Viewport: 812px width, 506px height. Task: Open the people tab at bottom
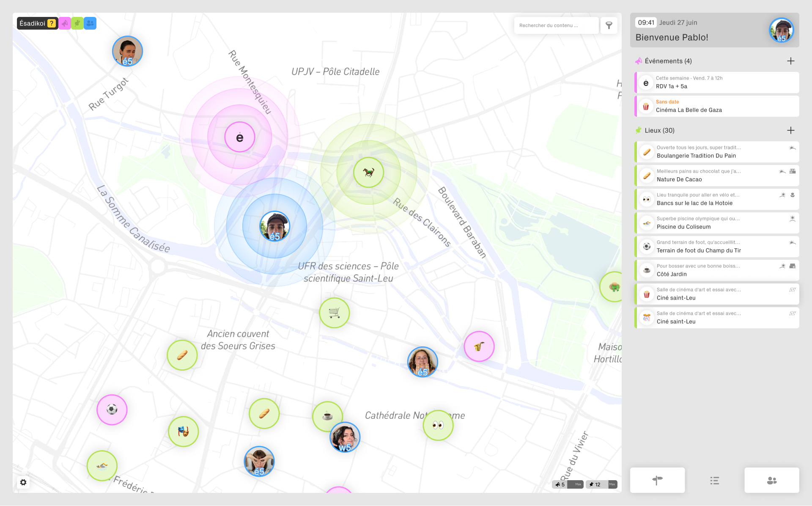coord(771,480)
